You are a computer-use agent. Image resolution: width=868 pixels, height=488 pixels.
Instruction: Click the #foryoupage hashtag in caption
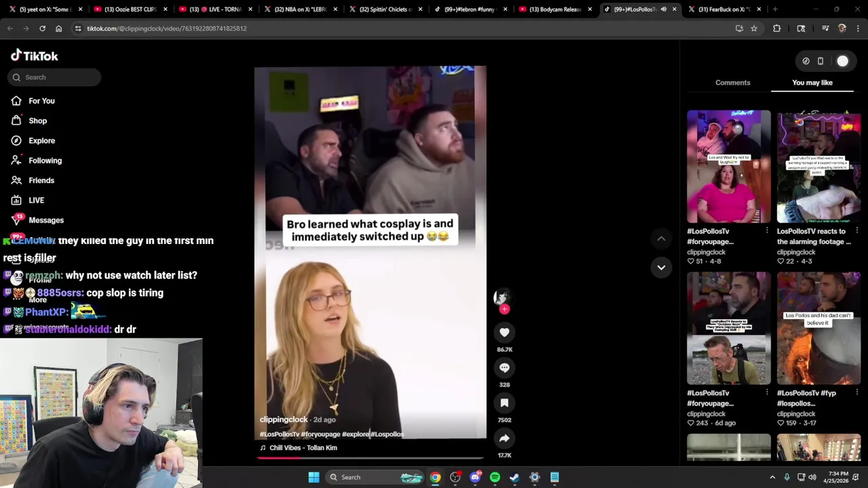[x=321, y=434]
